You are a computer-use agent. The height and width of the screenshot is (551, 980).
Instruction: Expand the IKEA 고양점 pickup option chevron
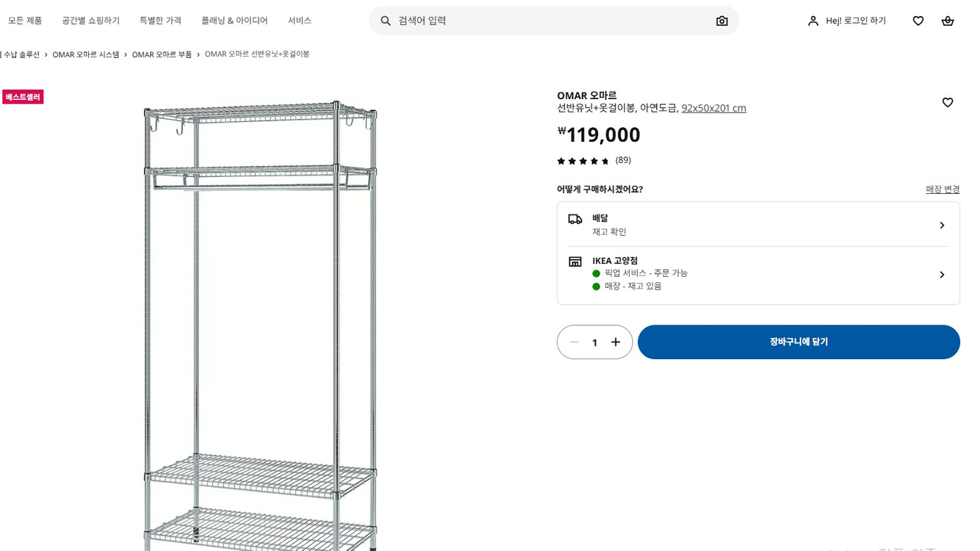pyautogui.click(x=942, y=274)
